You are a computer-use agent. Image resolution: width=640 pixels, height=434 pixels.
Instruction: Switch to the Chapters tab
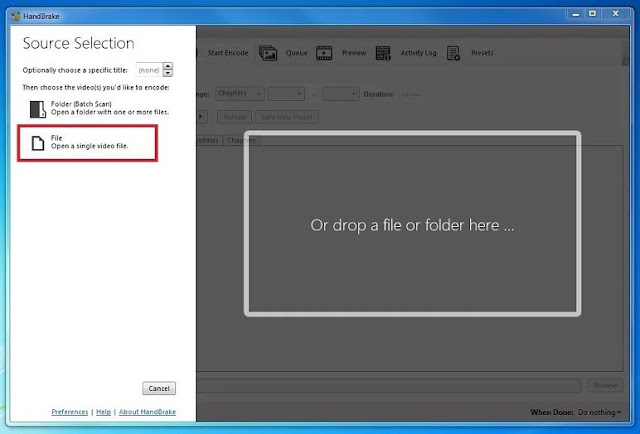click(x=241, y=140)
